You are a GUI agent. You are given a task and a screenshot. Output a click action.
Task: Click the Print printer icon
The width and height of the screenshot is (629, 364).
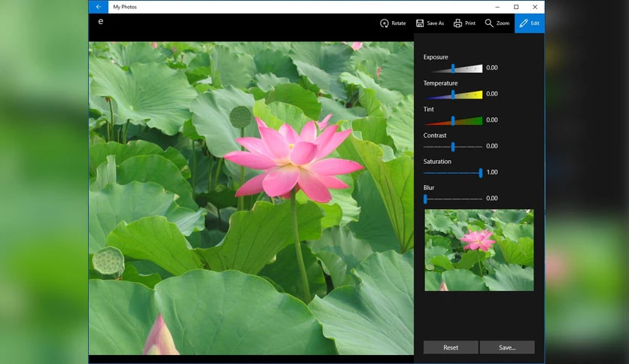click(457, 23)
